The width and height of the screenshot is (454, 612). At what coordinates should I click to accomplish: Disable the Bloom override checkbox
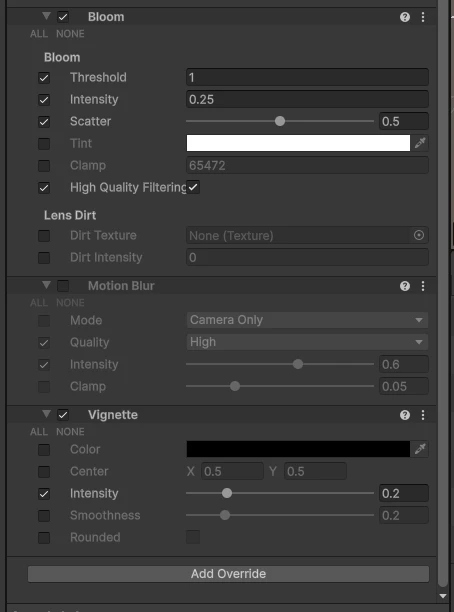pos(63,17)
